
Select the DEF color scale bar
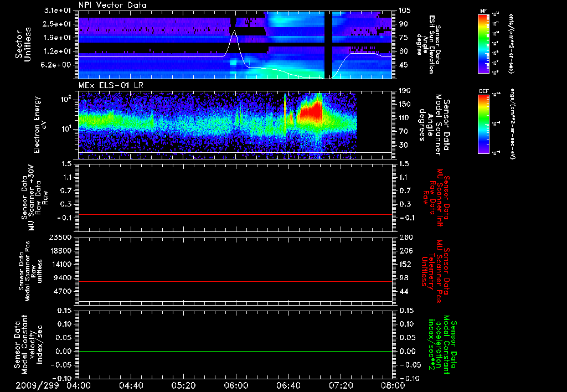click(484, 124)
